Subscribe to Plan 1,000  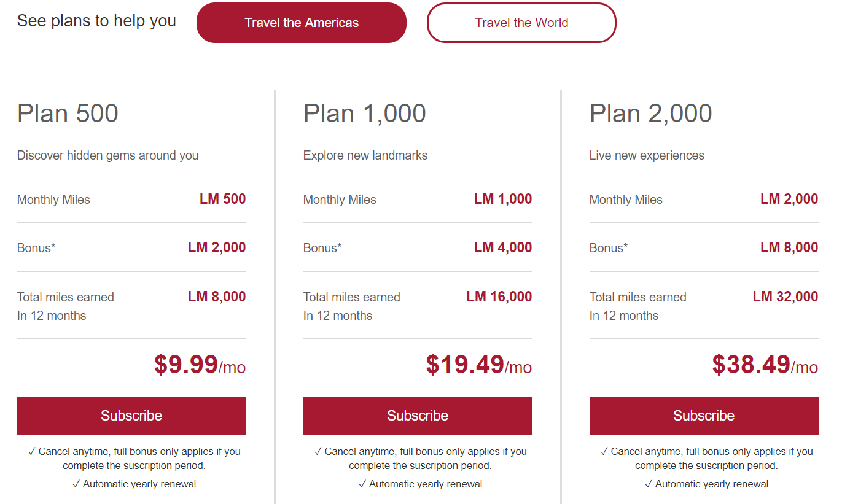click(x=418, y=416)
